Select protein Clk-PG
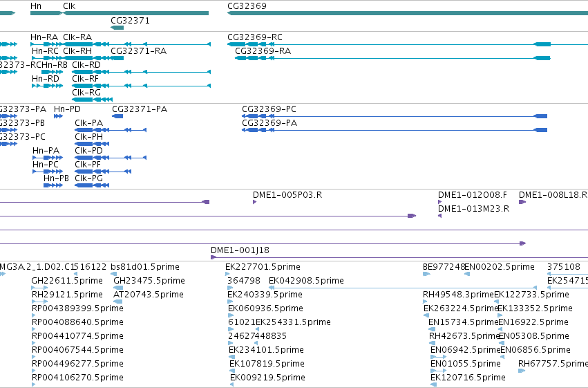 point(89,178)
